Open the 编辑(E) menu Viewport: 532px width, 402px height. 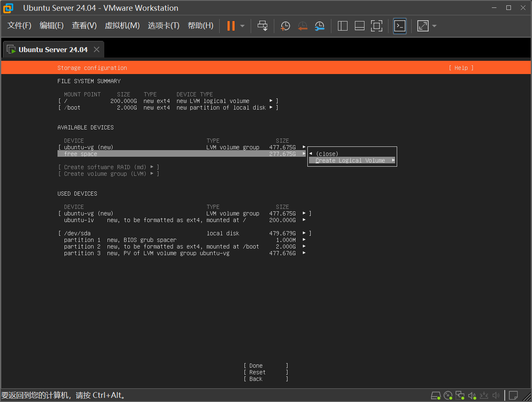click(51, 26)
